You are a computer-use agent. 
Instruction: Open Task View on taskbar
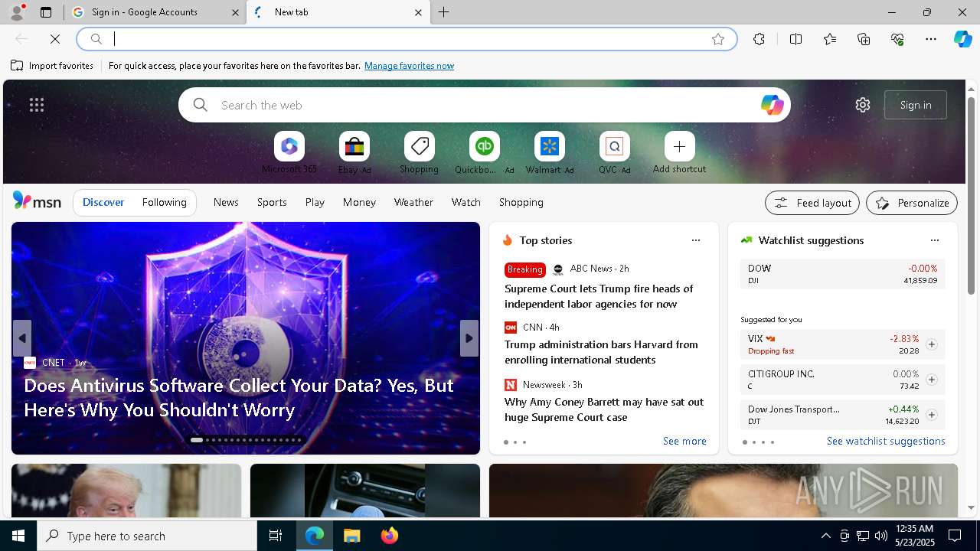click(276, 536)
